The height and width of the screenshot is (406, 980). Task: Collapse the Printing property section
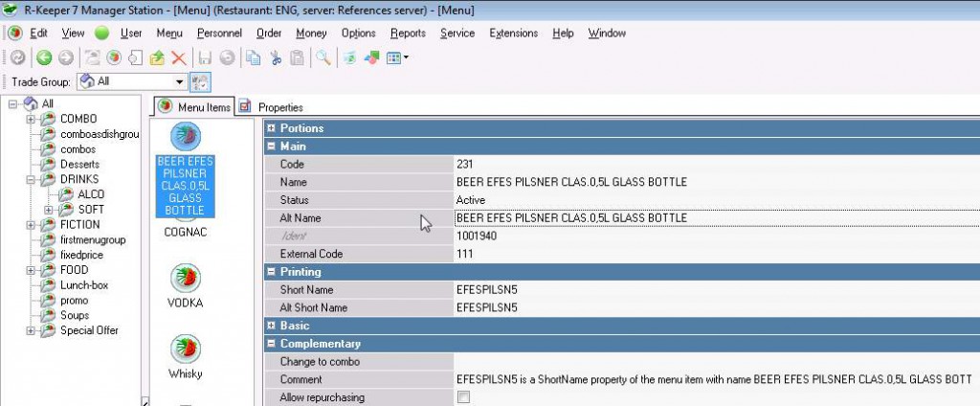[271, 272]
